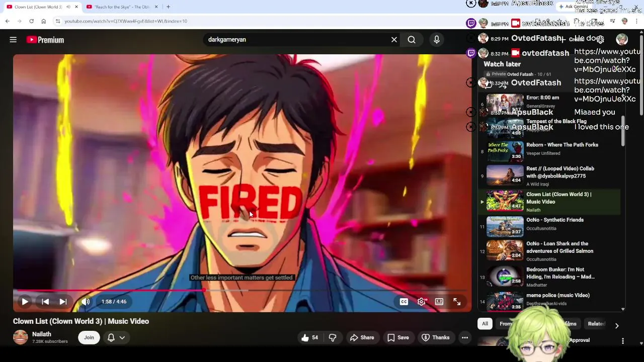This screenshot has width=644, height=362.
Task: Open the player settings gear
Action: click(x=422, y=302)
